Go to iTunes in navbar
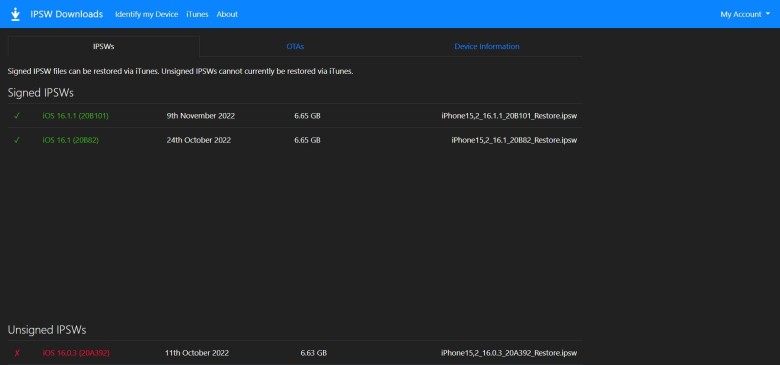 click(x=197, y=14)
